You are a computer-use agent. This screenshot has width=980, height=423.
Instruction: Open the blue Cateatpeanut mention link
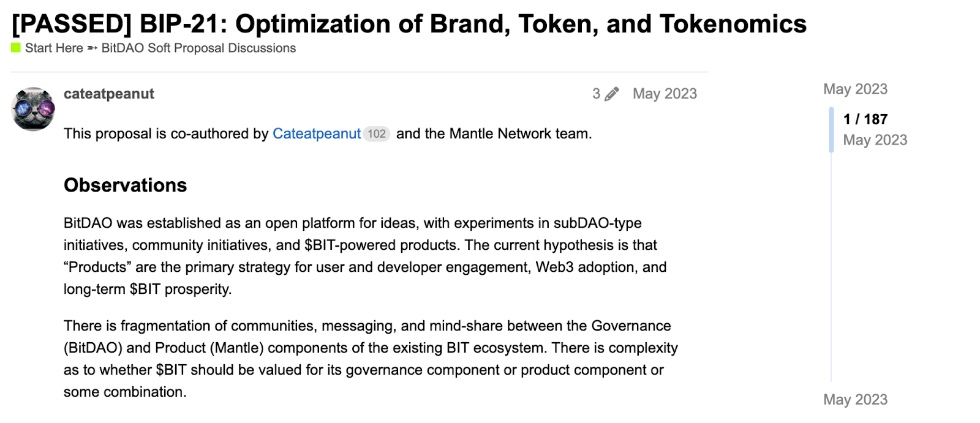pyautogui.click(x=316, y=133)
